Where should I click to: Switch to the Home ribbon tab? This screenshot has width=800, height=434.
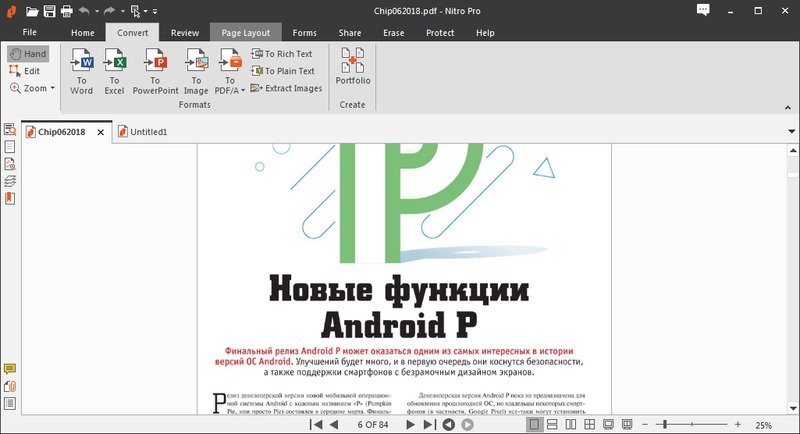point(83,33)
